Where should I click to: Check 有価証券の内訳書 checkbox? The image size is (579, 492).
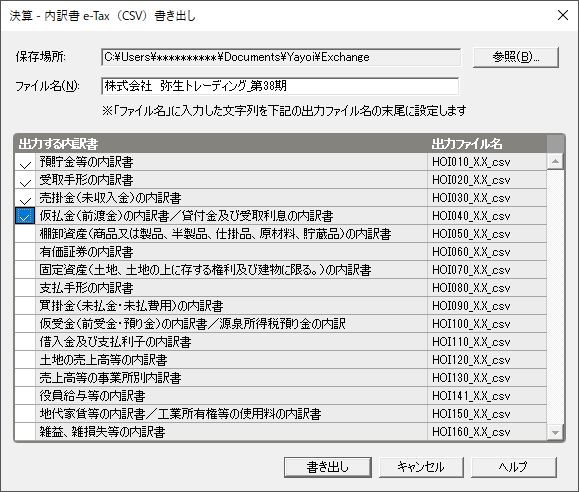point(25,252)
